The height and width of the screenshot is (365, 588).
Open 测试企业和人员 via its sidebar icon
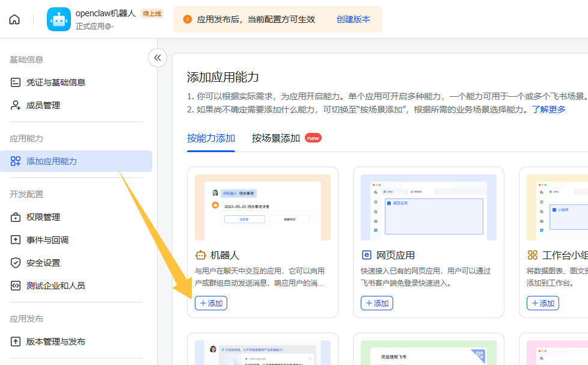coord(14,286)
